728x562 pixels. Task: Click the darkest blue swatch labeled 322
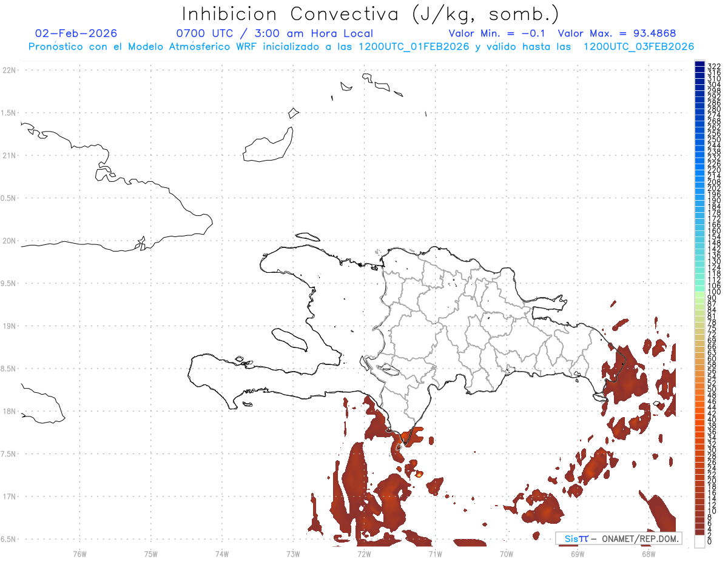pos(699,63)
